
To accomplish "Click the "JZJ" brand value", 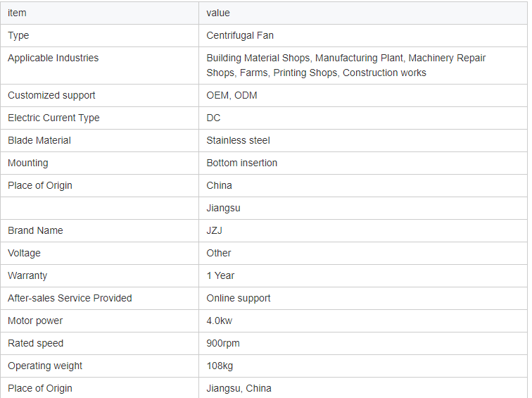I will (x=214, y=230).
